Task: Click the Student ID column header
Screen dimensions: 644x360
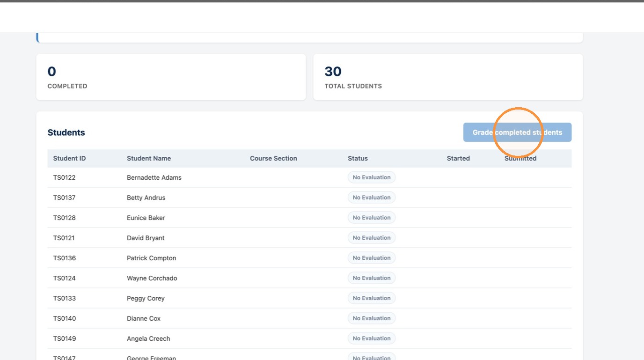Action: [x=69, y=158]
